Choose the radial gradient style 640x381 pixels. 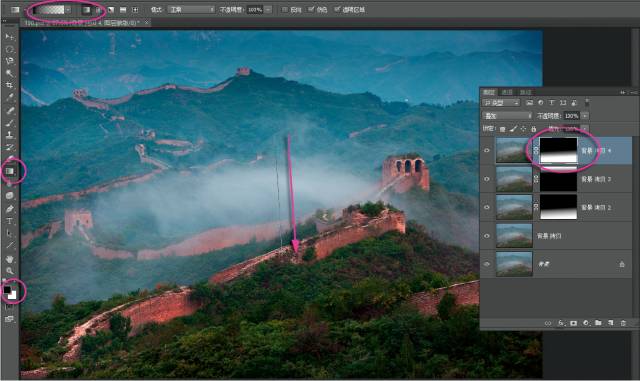pyautogui.click(x=98, y=10)
